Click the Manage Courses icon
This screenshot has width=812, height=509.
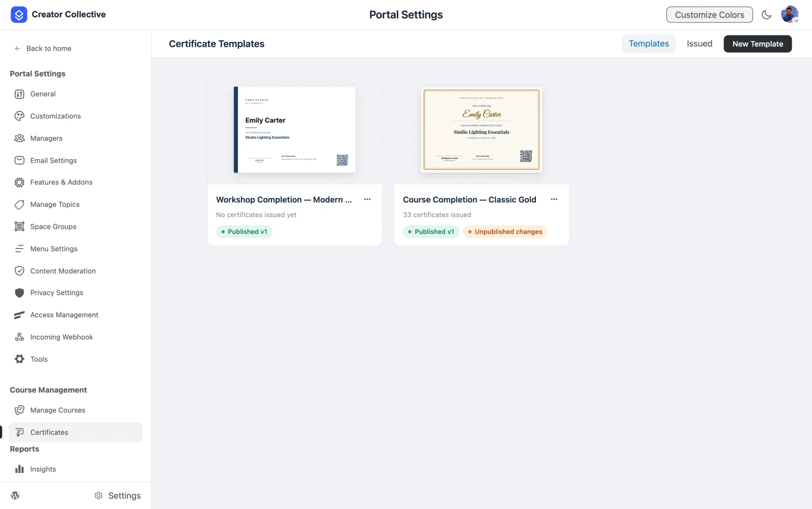(19, 410)
